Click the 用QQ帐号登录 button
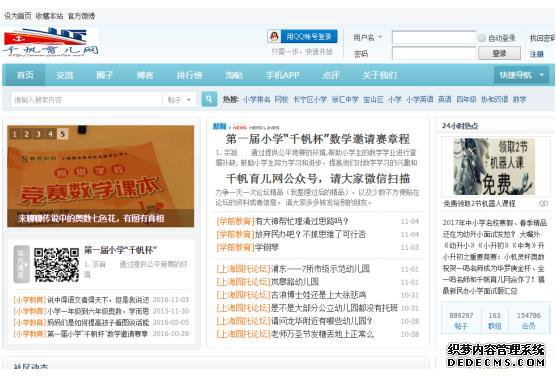556x377 pixels. point(309,36)
